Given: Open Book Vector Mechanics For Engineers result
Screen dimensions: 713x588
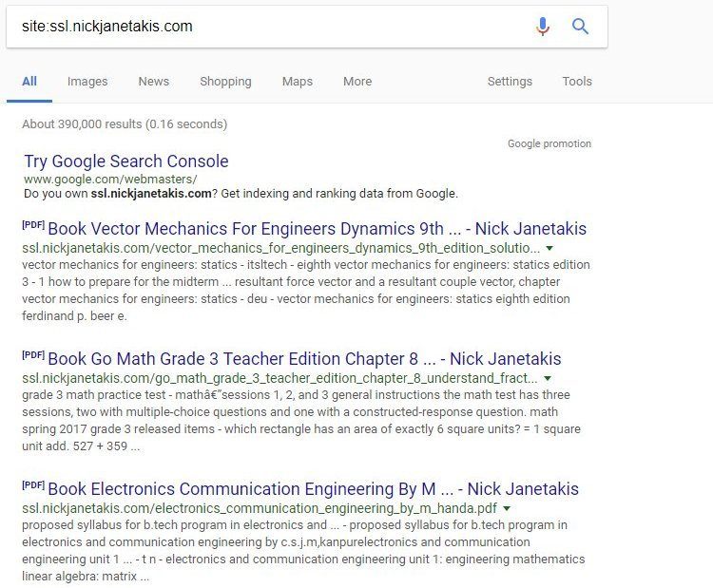Looking at the screenshot, I should (317, 229).
